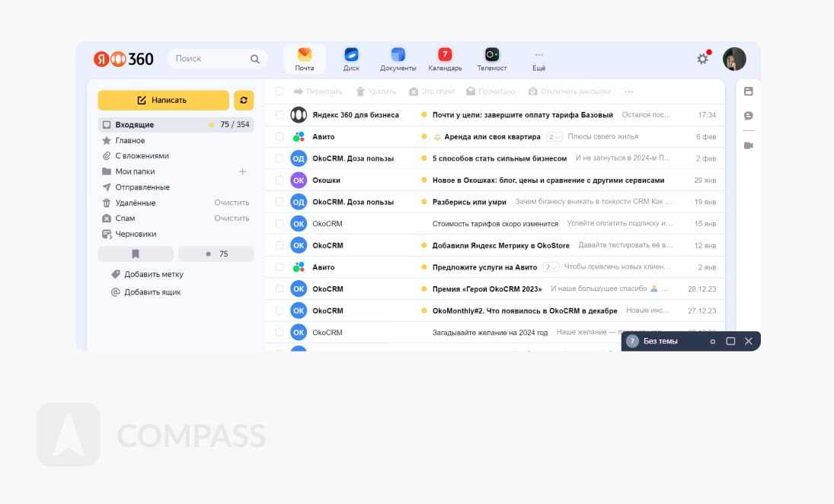Screen dimensions: 834x504
Task: Click the video camera icon in right sidebar
Action: [x=748, y=145]
